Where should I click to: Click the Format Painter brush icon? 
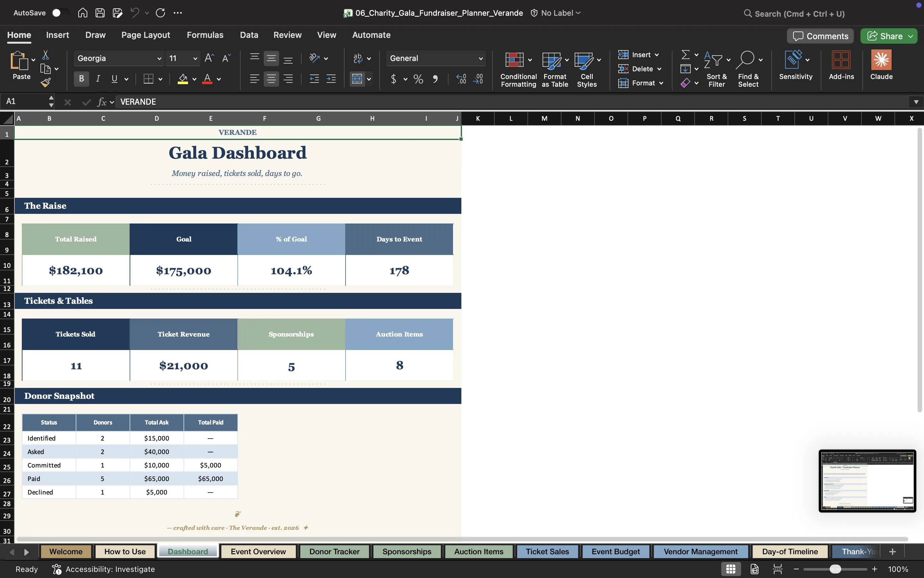[x=46, y=82]
